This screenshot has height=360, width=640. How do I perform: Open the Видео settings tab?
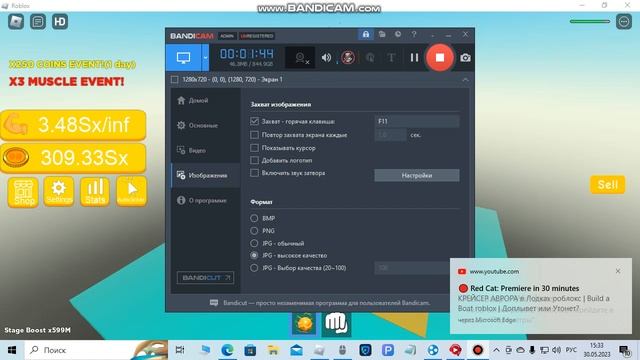pyautogui.click(x=205, y=150)
